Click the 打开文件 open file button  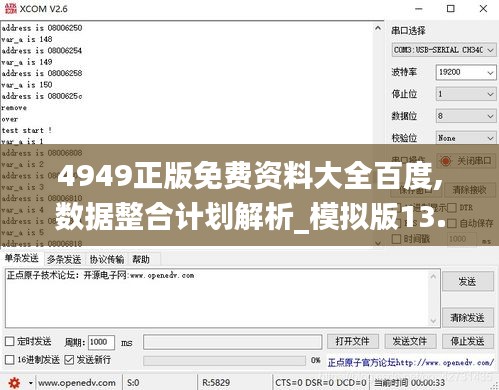[x=353, y=341]
